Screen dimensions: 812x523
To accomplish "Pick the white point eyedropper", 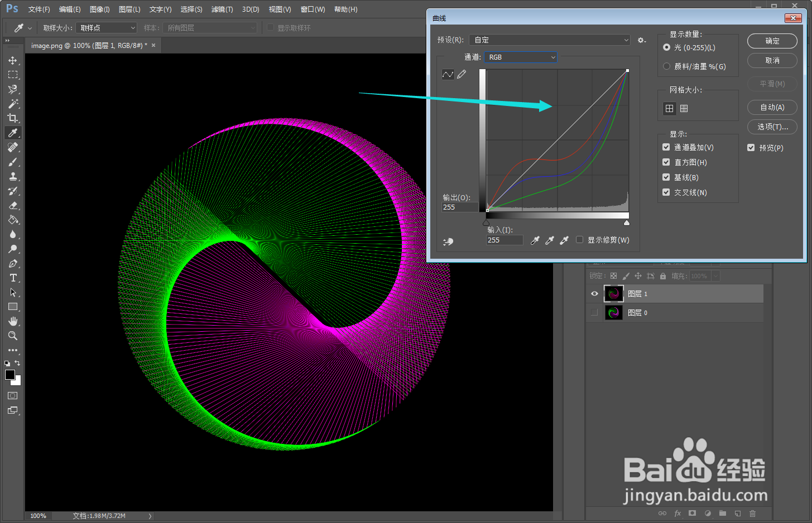I will click(x=564, y=240).
